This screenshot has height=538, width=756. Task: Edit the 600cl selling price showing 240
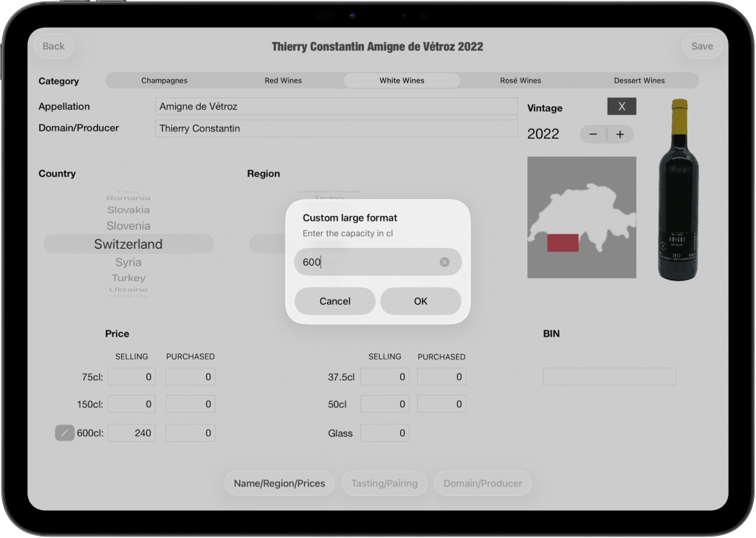click(131, 433)
